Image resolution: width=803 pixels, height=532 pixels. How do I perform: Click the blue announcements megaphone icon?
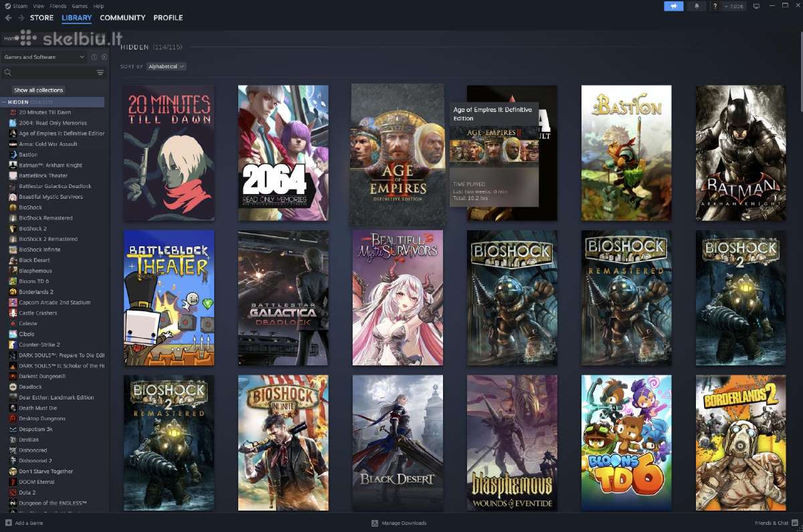(x=674, y=6)
